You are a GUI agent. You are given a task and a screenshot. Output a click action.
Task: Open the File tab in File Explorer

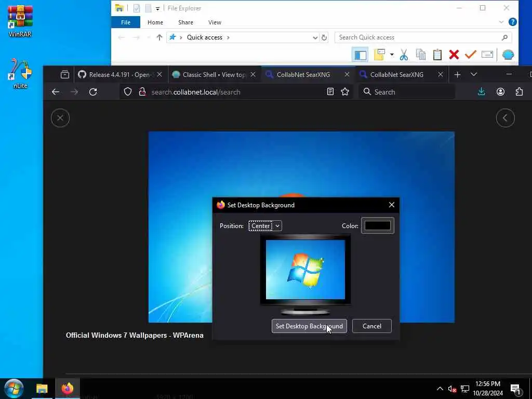tap(126, 22)
